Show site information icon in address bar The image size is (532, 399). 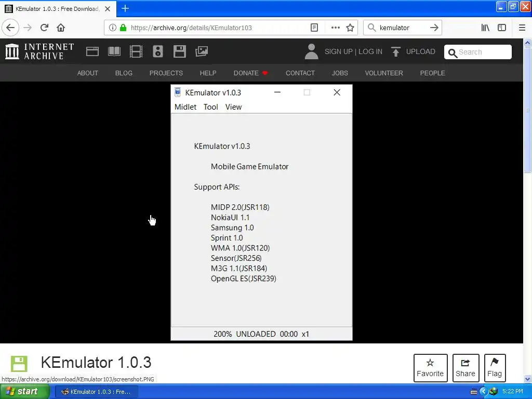(x=113, y=28)
